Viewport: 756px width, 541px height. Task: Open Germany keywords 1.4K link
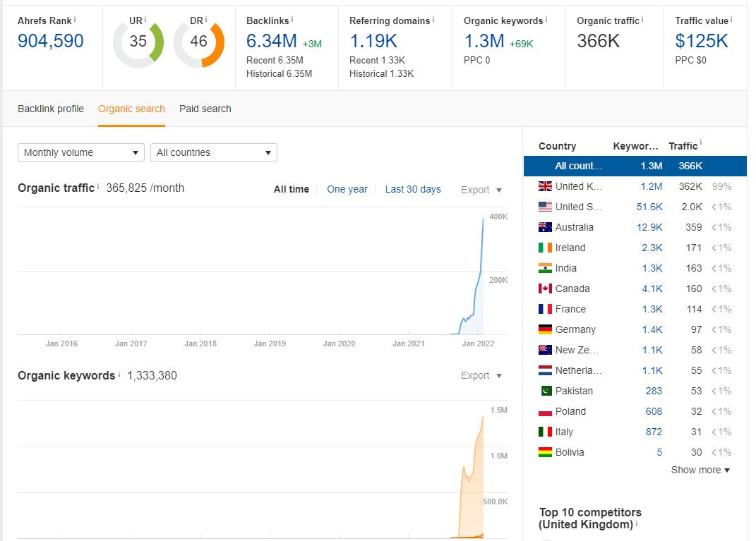(652, 329)
